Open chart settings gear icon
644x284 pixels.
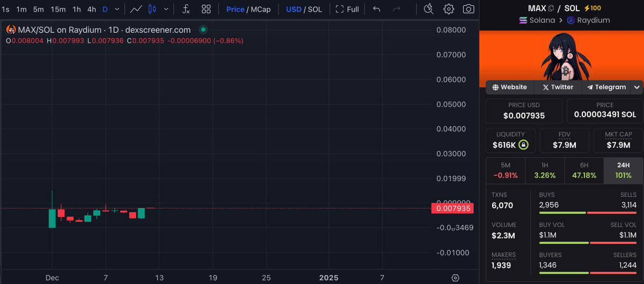449,9
